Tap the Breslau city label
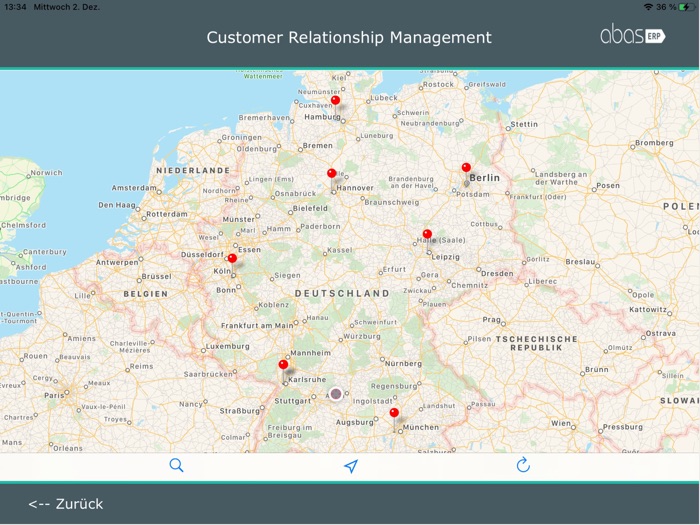Screen dimensions: 700x525 [x=580, y=262]
